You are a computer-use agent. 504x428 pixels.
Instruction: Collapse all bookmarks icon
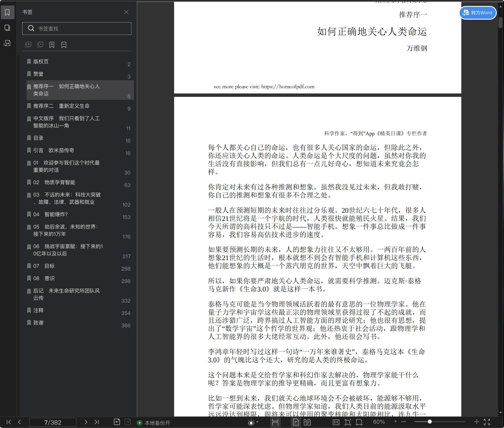[x=40, y=45]
